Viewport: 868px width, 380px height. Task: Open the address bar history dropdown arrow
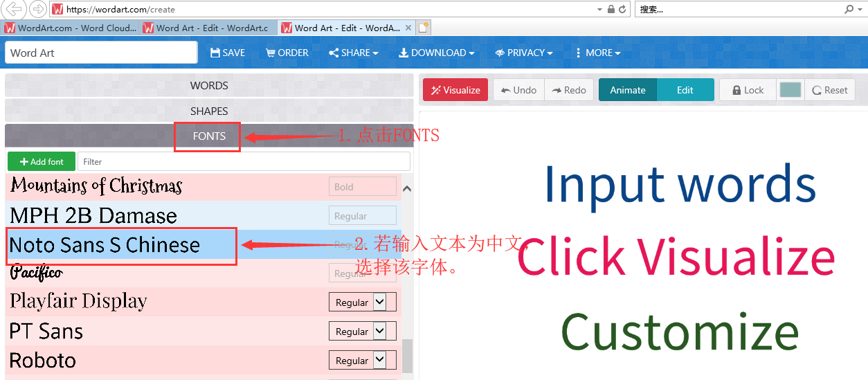pos(599,10)
